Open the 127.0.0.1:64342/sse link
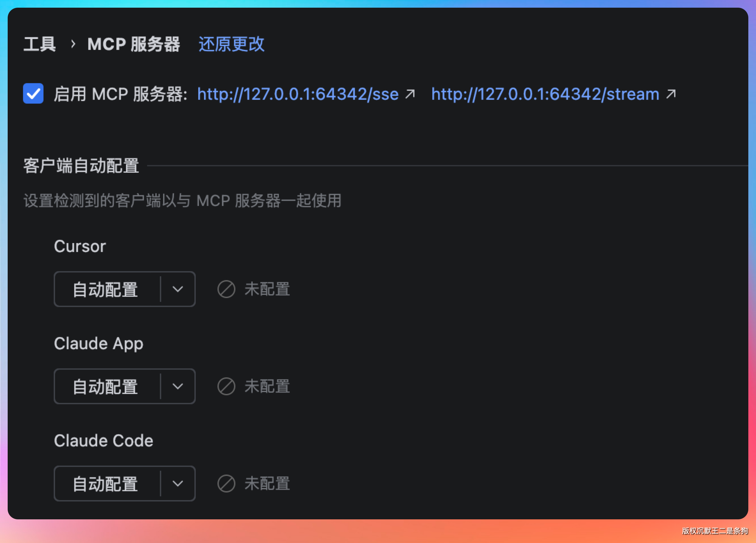 tap(298, 94)
